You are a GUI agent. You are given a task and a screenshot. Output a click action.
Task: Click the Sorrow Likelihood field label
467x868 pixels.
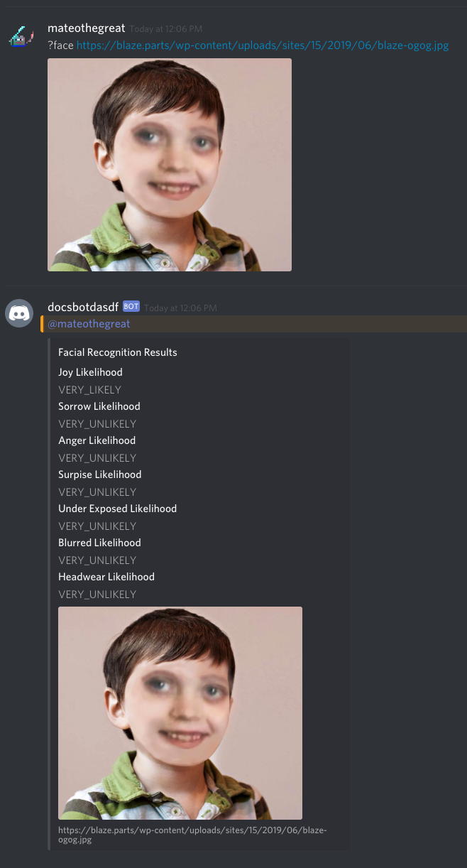[99, 406]
